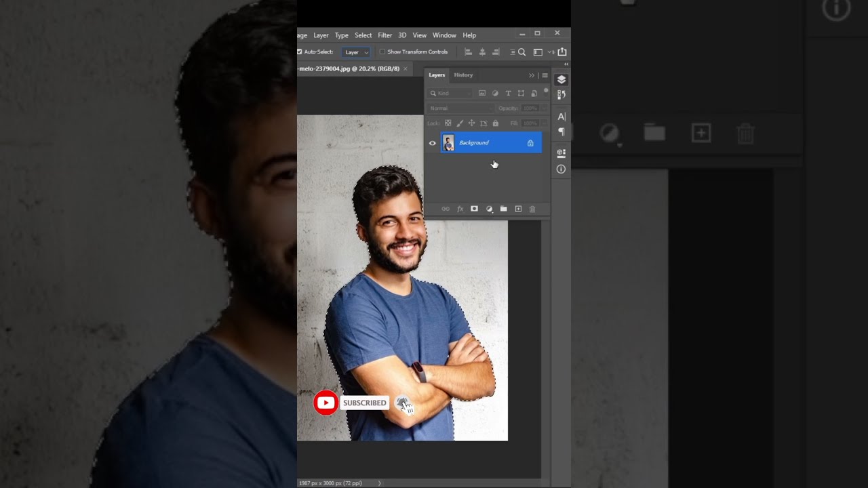Open the Paragraph panel icon
This screenshot has width=868, height=488.
(x=561, y=131)
